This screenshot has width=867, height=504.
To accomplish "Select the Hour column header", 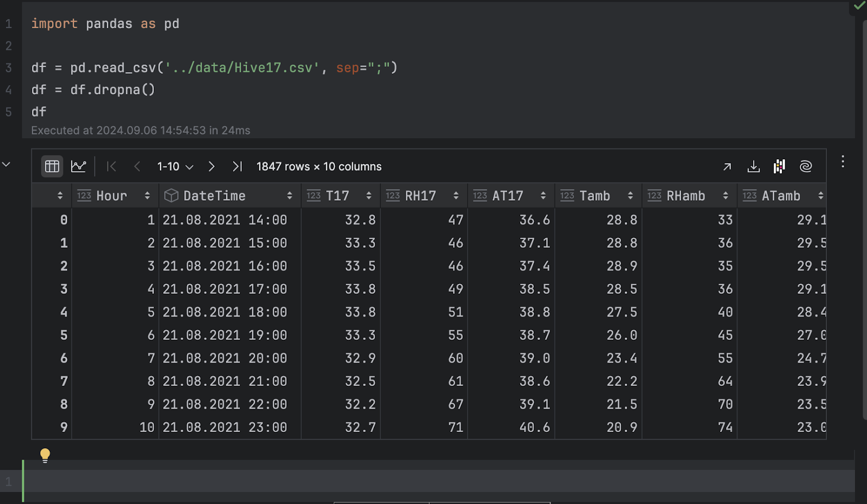I will pyautogui.click(x=115, y=196).
